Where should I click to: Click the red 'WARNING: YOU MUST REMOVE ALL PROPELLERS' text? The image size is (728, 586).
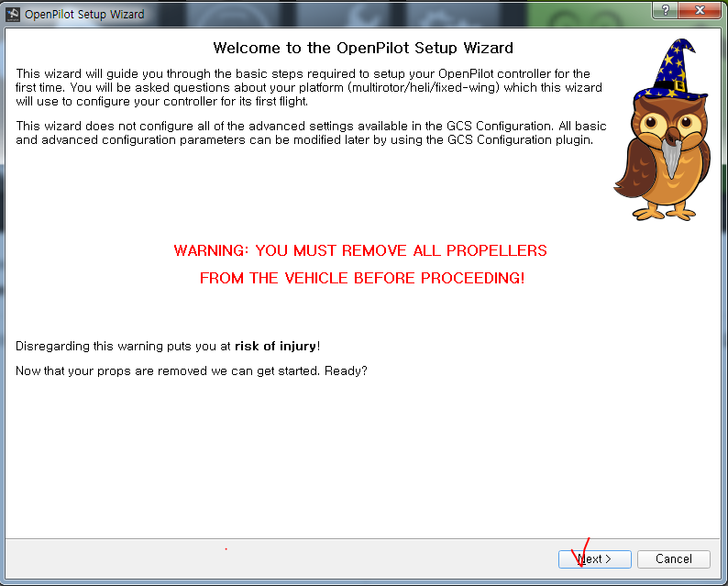pyautogui.click(x=360, y=250)
